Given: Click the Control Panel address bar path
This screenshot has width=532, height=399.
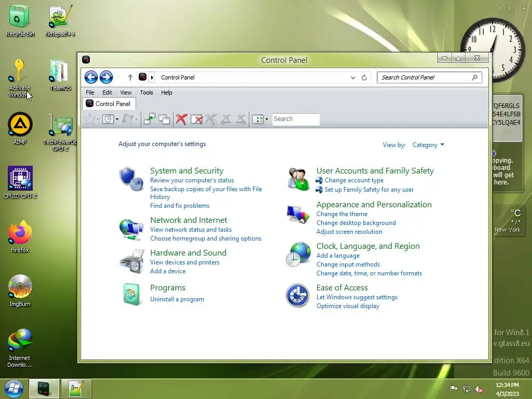Looking at the screenshot, I should [x=178, y=77].
